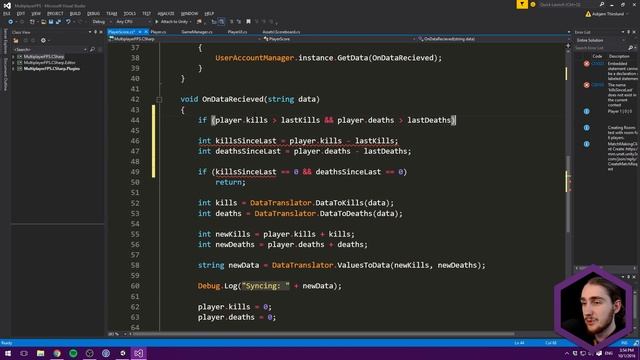Click the Quick Launch magnifier icon
Viewport: 640px width, 360px height.
pyautogui.click(x=602, y=4)
